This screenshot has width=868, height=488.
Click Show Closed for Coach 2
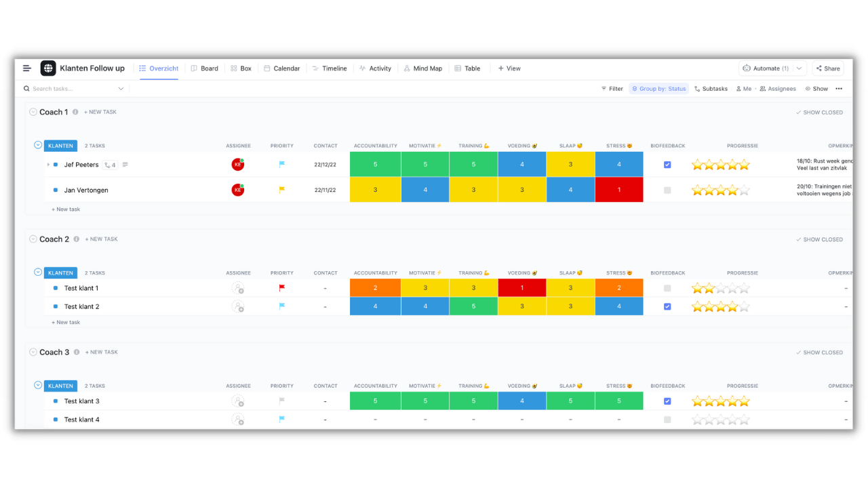click(819, 239)
